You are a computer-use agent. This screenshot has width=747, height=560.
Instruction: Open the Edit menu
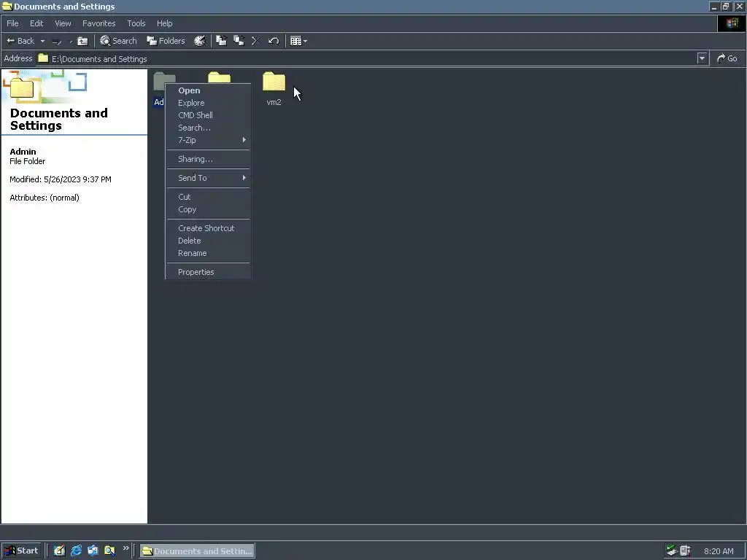coord(36,23)
